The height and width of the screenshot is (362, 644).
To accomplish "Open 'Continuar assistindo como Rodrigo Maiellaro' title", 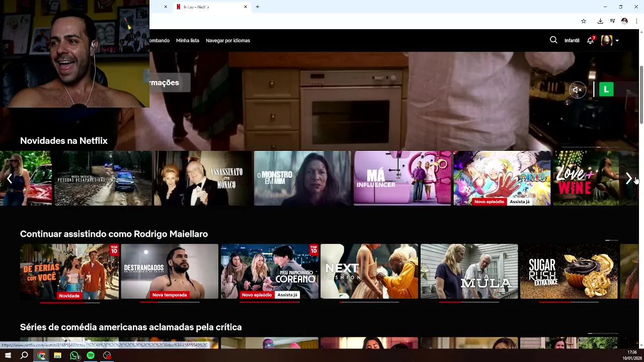I will [x=114, y=234].
